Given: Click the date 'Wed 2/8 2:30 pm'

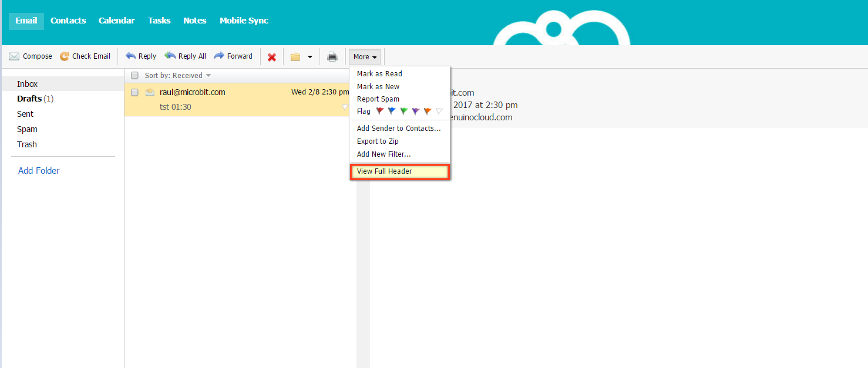Looking at the screenshot, I should tap(320, 92).
